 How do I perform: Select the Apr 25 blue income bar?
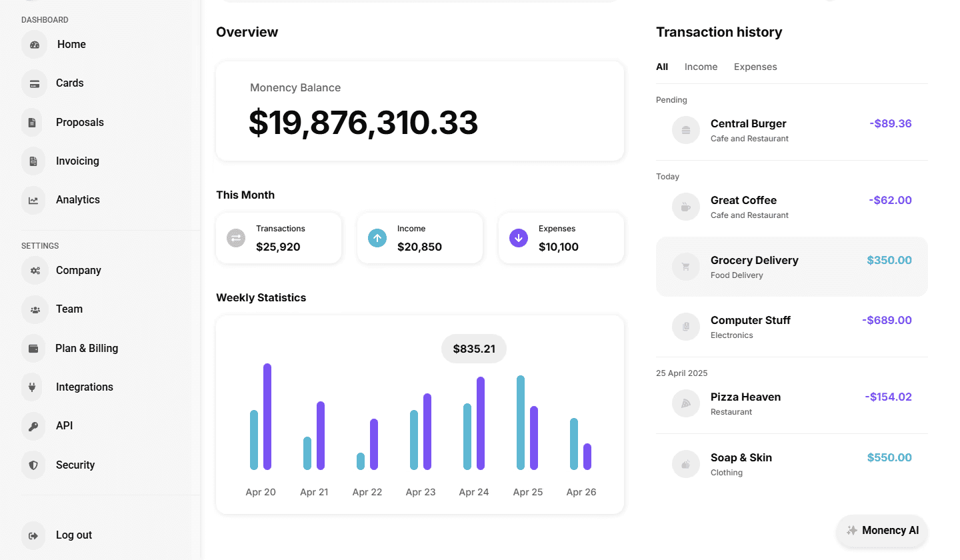(521, 423)
